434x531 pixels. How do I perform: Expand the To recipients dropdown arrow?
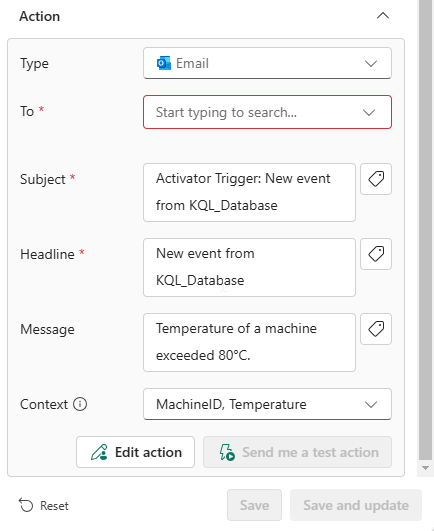pos(369,112)
